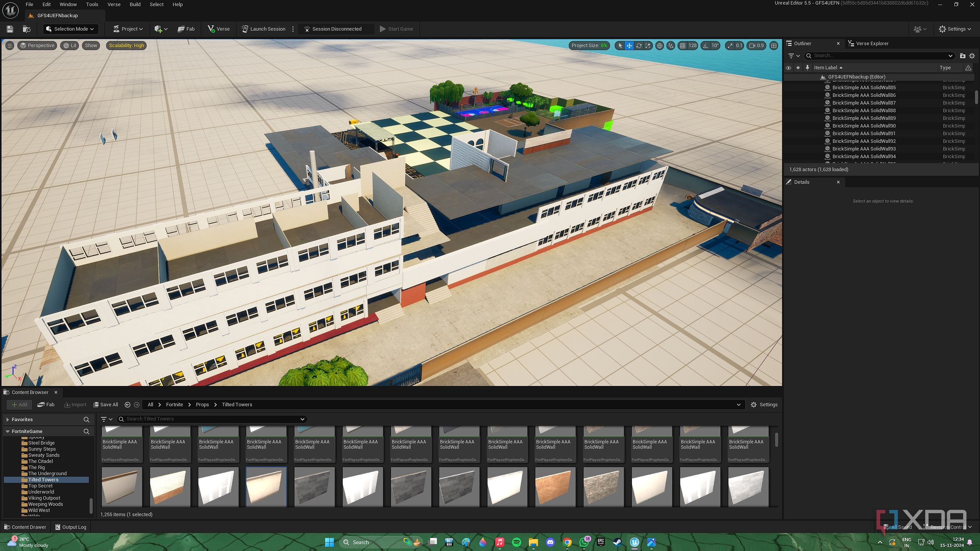
Task: Choose the select objects cursor tool
Action: [x=620, y=46]
